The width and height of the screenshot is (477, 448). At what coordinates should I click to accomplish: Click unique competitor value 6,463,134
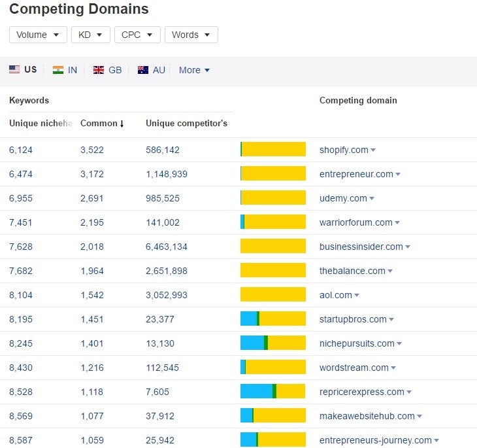coord(167,247)
